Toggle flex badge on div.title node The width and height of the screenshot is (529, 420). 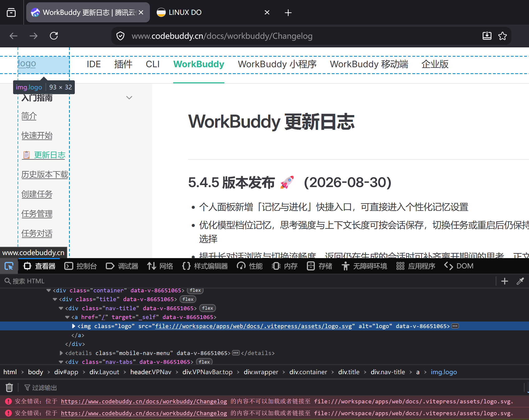pyautogui.click(x=188, y=299)
